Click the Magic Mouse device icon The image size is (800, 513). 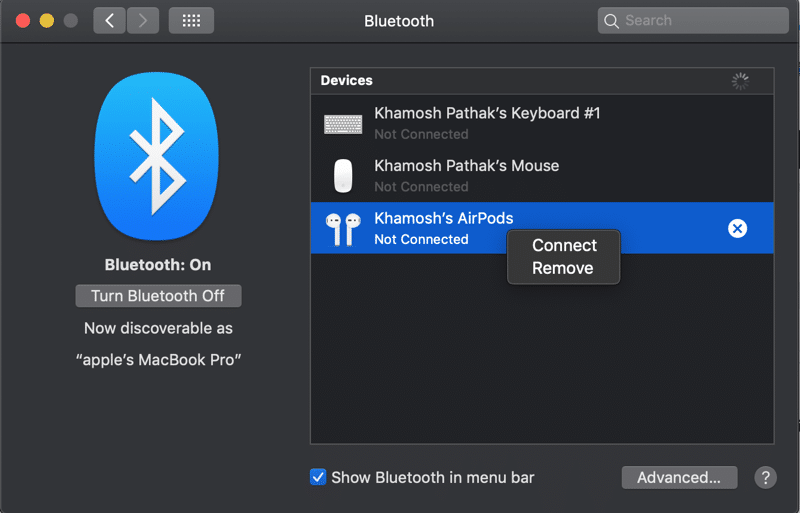(343, 176)
